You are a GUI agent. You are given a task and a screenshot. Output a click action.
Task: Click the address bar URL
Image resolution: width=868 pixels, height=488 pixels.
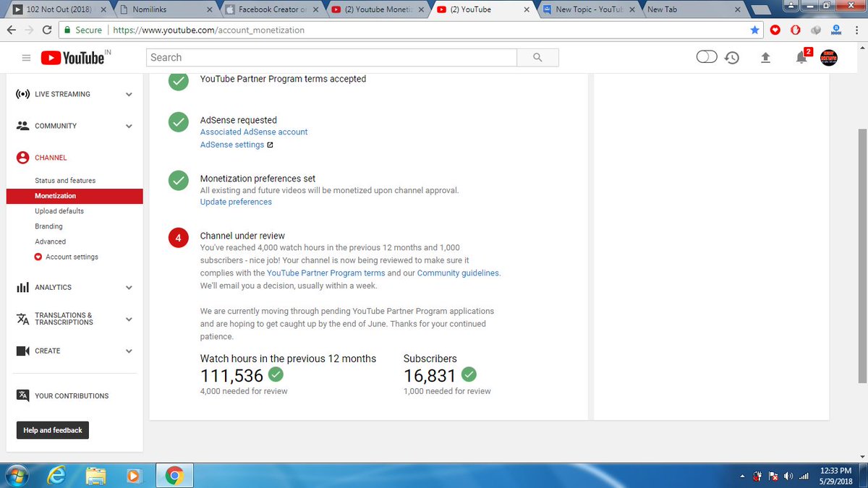(x=209, y=30)
